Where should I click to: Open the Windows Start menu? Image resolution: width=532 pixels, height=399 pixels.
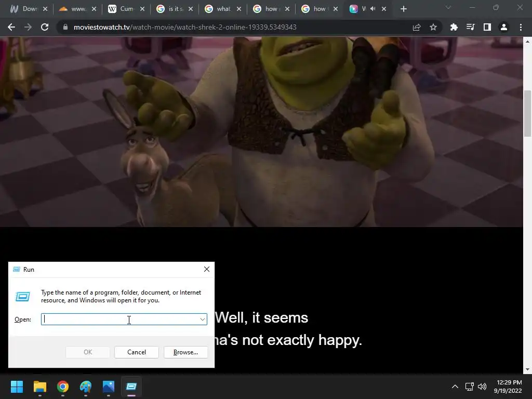point(17,387)
